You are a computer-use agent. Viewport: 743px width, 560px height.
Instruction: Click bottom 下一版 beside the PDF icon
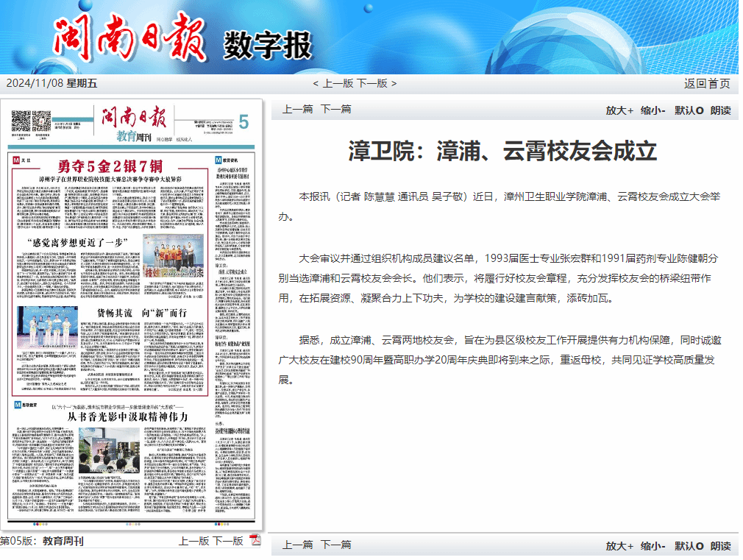pyautogui.click(x=228, y=541)
